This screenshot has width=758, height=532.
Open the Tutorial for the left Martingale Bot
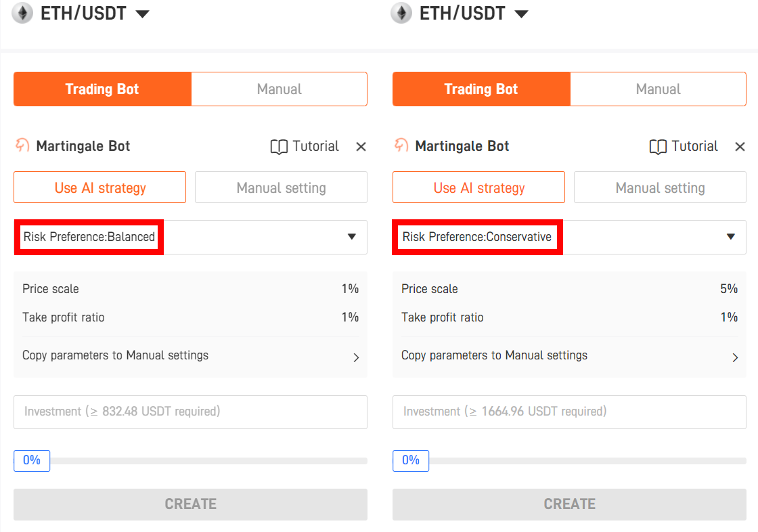pos(304,146)
